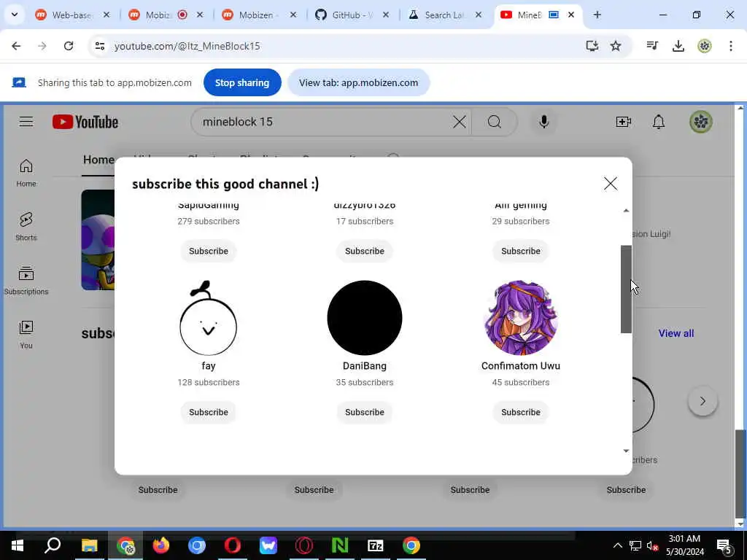Open 7-Zip from the taskbar
Image resolution: width=747 pixels, height=560 pixels.
(376, 545)
